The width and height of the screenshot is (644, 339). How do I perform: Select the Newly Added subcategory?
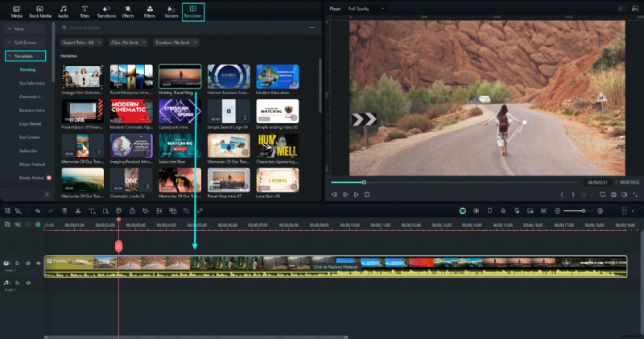[x=31, y=178]
